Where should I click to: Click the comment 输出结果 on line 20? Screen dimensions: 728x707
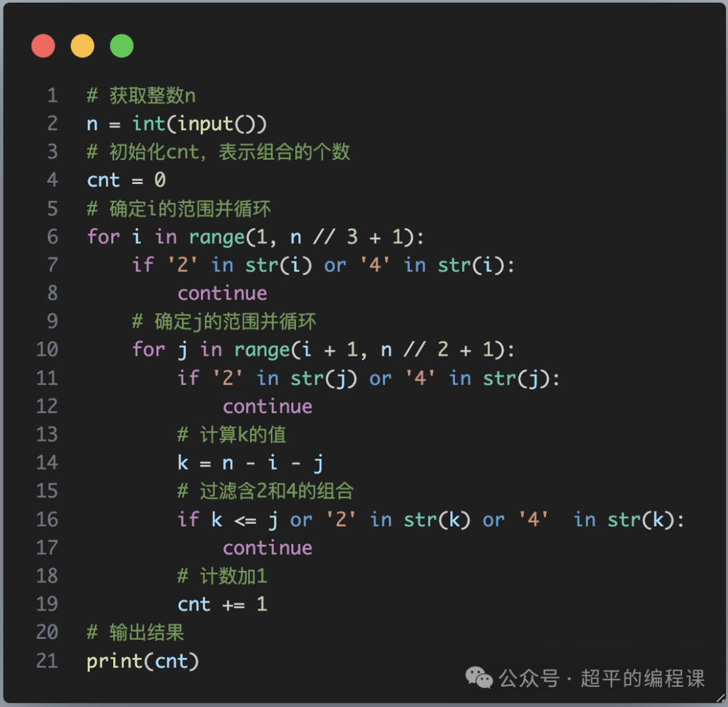(135, 632)
